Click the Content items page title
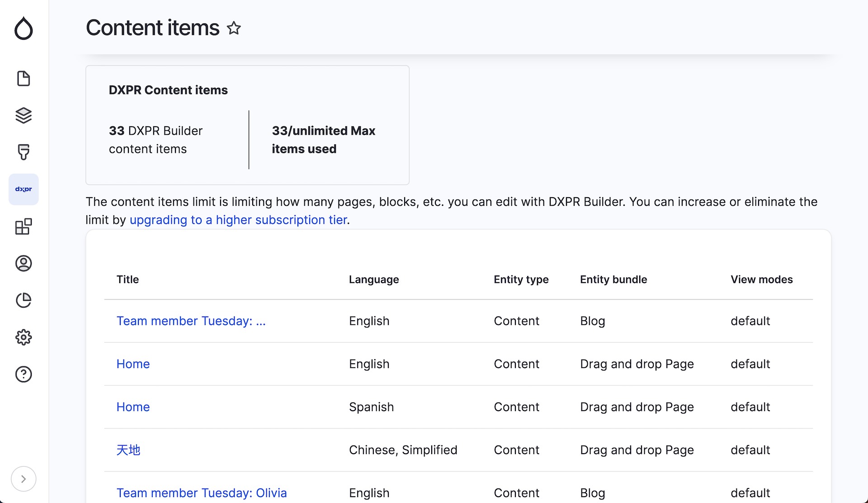868x503 pixels. click(x=152, y=28)
